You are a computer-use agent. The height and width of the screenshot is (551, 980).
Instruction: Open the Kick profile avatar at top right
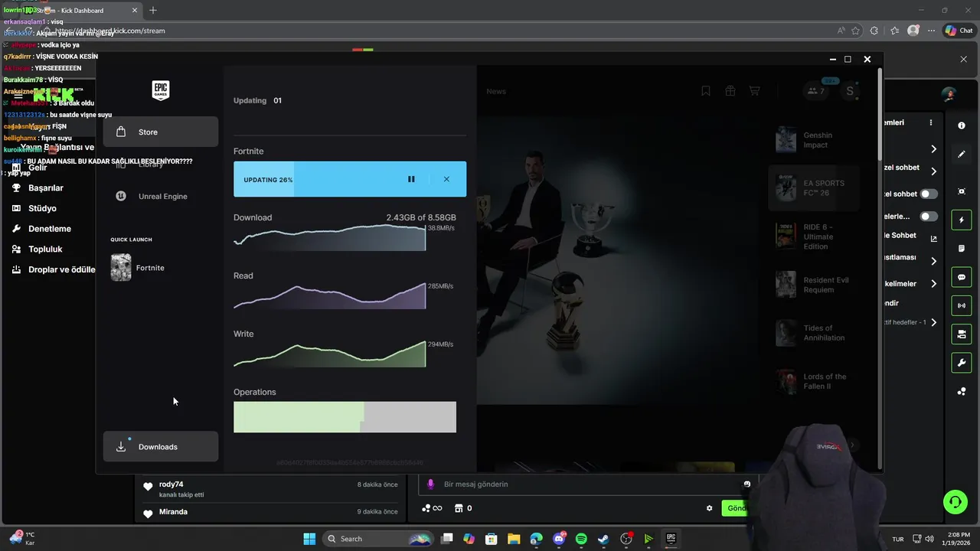tap(949, 94)
